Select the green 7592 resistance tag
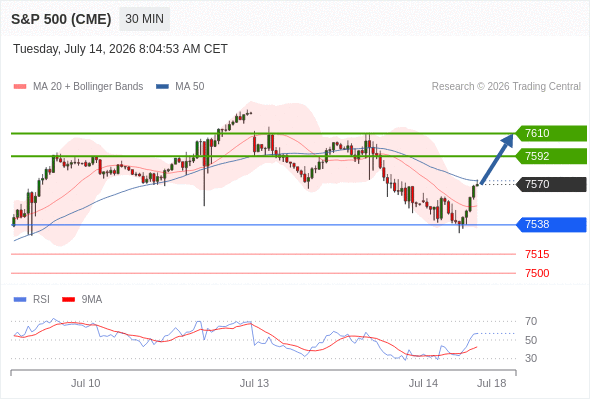590x400 pixels. 552,156
